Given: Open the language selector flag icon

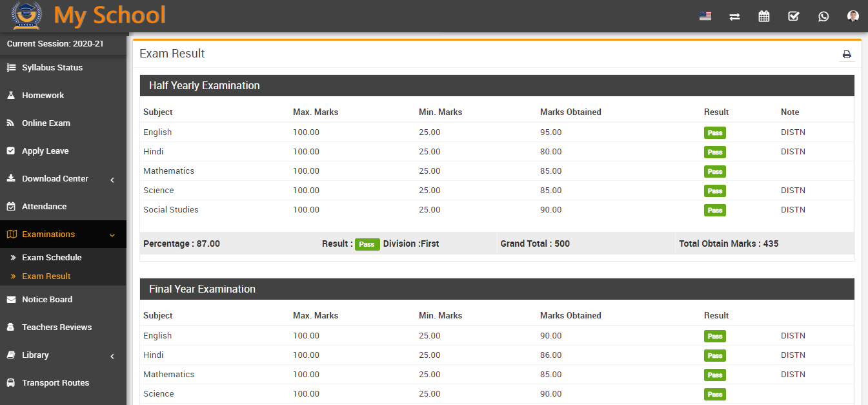Looking at the screenshot, I should point(705,16).
